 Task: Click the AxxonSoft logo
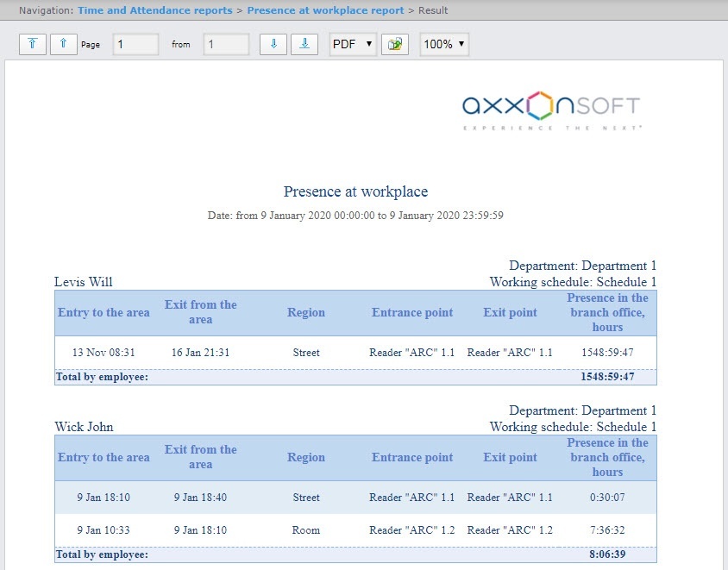(x=551, y=109)
